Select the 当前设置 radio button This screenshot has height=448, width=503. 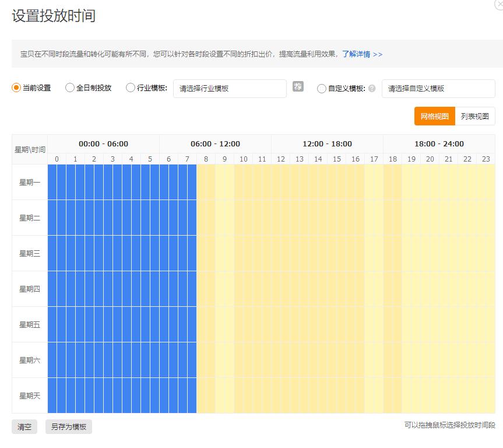16,89
